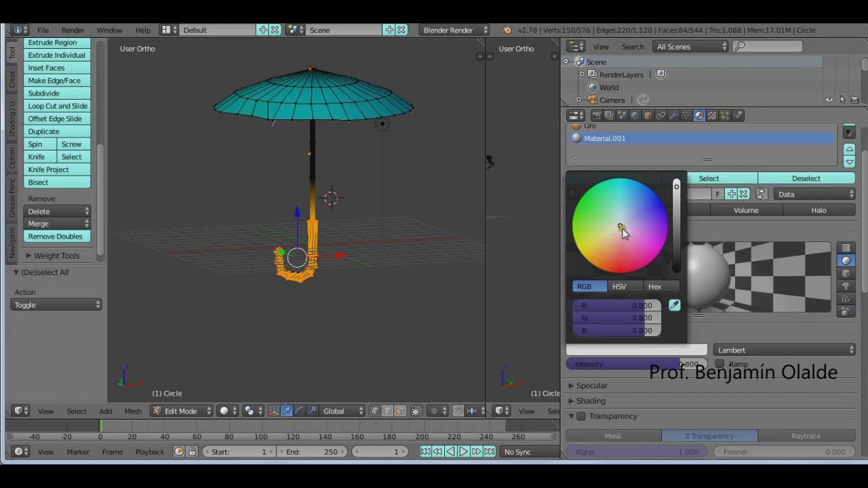
Task: Click the add new material plus icon
Action: (731, 195)
